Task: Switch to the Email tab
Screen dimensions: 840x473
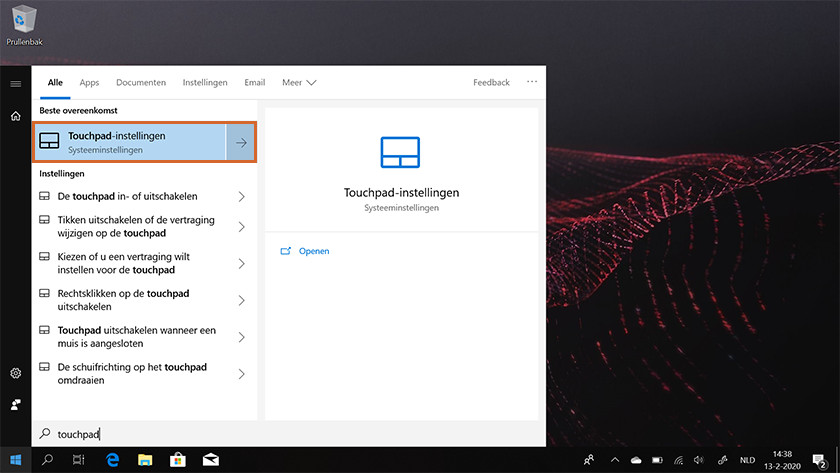Action: pos(254,82)
